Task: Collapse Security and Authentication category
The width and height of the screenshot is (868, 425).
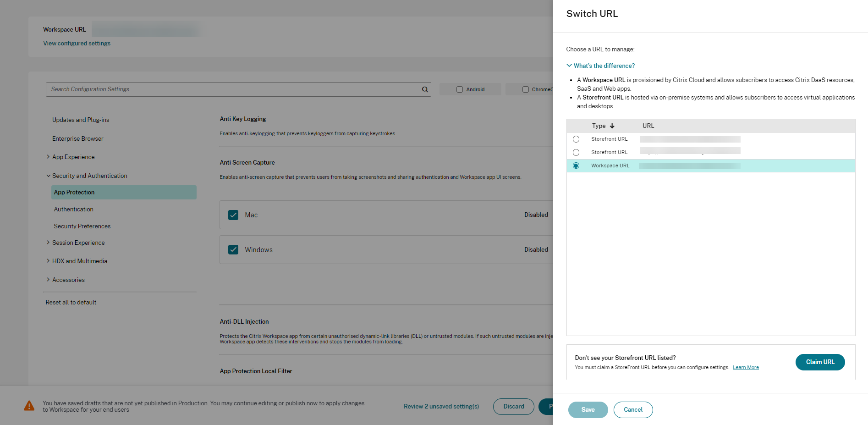Action: (48, 176)
